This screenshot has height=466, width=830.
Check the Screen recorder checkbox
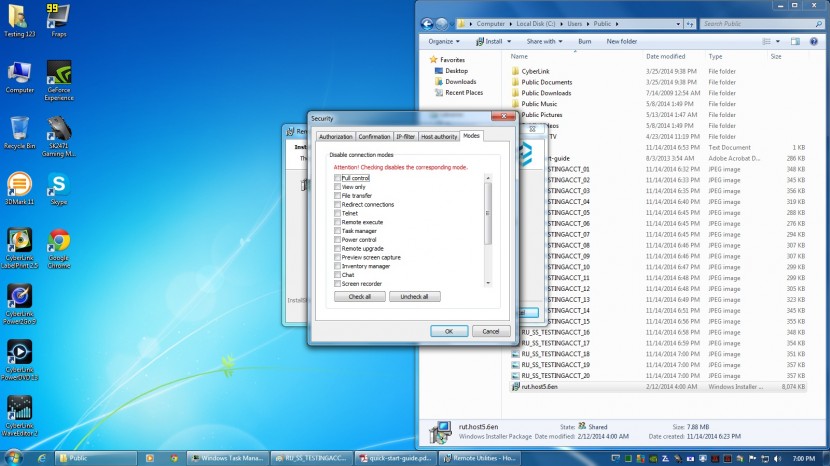337,284
